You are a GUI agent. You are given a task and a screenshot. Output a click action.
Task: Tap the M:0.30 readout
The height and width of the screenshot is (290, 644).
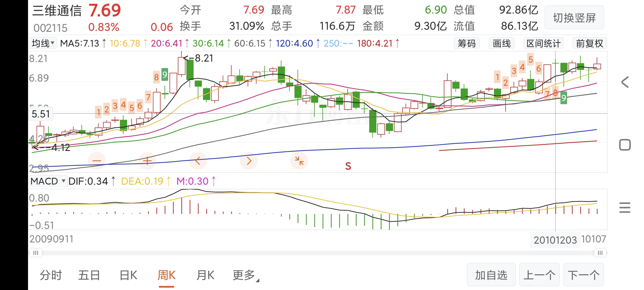point(192,181)
